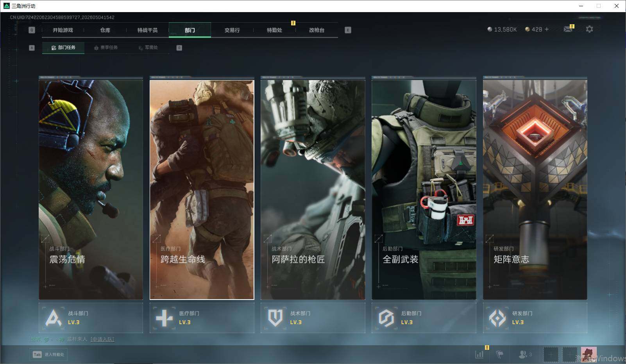Click the 三角洲行动 app icon in title bar

click(6, 6)
